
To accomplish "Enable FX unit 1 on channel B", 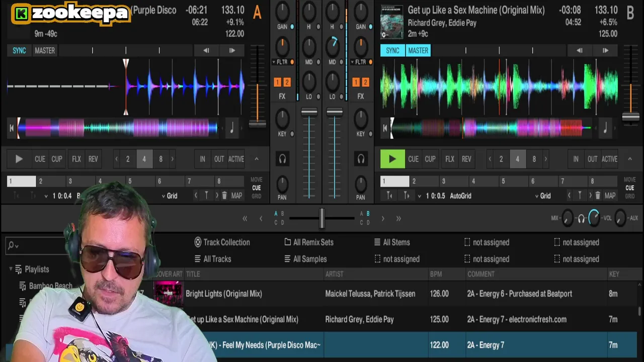I will tap(356, 82).
